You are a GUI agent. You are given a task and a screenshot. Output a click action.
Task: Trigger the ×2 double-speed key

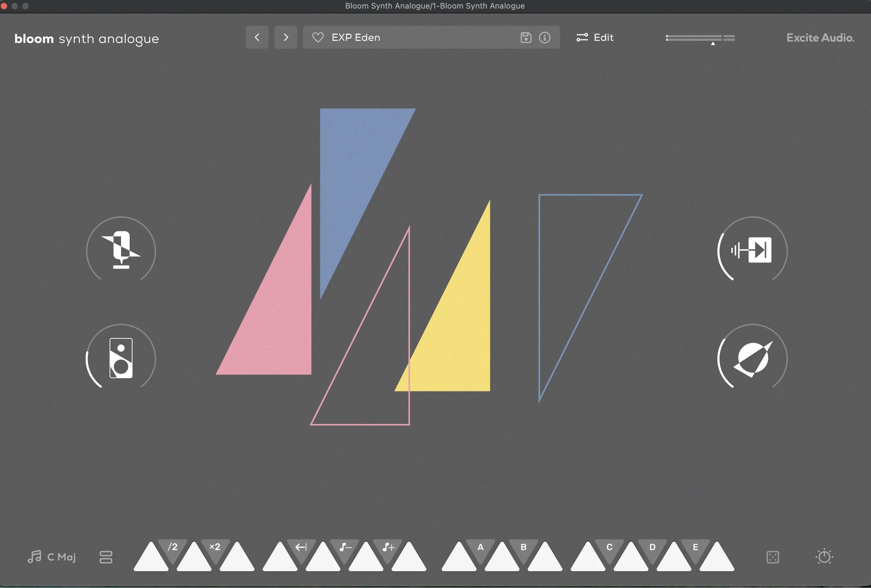click(x=215, y=549)
